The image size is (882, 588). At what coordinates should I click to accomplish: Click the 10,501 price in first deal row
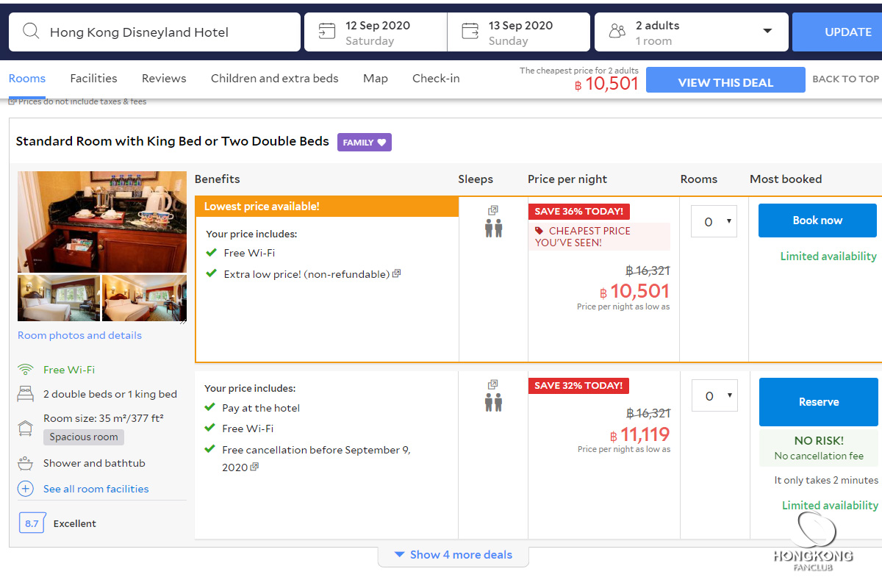click(635, 291)
